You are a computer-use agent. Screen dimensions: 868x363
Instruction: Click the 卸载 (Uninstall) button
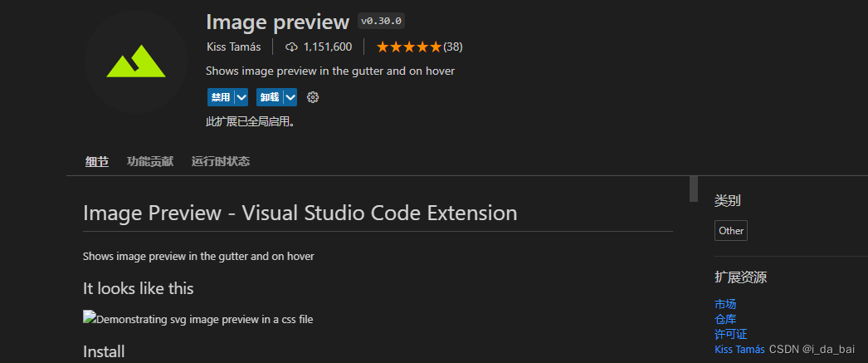pyautogui.click(x=270, y=97)
